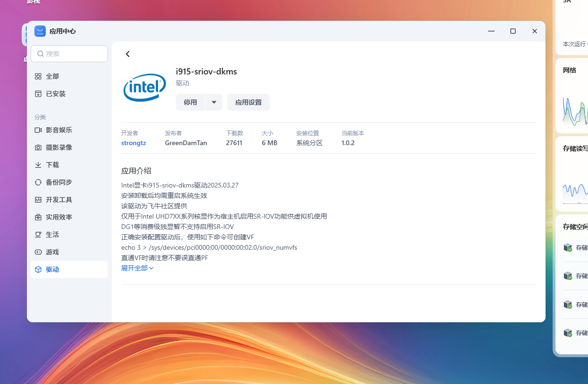The image size is (588, 384).
Task: Open developer link strongtz
Action: point(133,143)
